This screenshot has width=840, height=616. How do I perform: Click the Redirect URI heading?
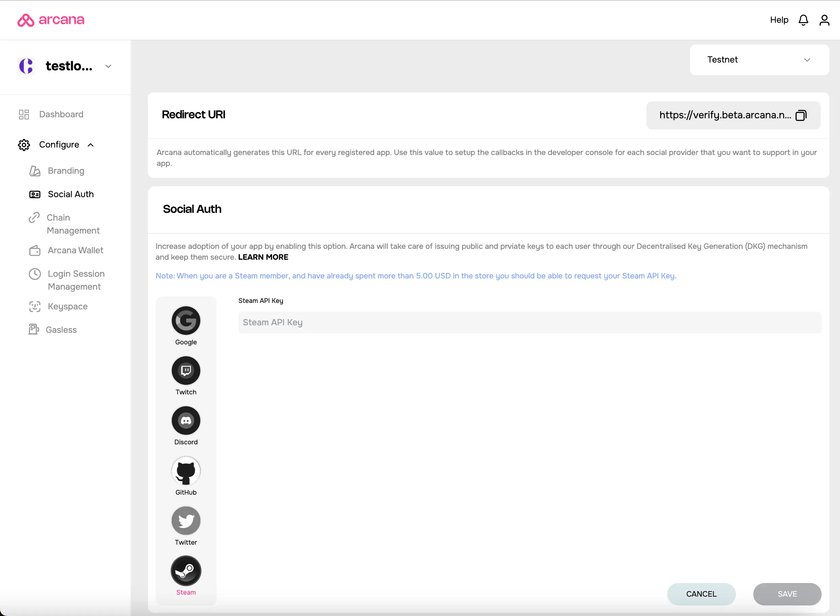click(x=194, y=115)
